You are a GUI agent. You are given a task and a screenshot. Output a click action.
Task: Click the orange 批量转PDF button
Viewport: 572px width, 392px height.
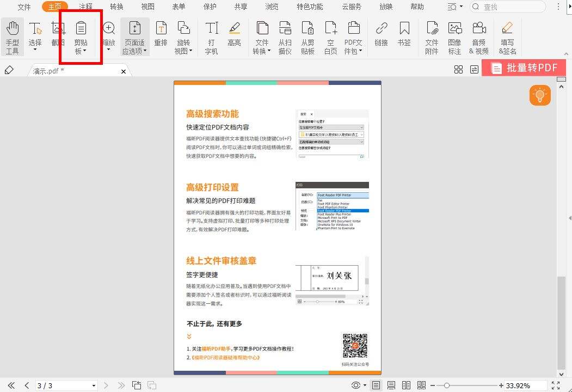coord(524,68)
